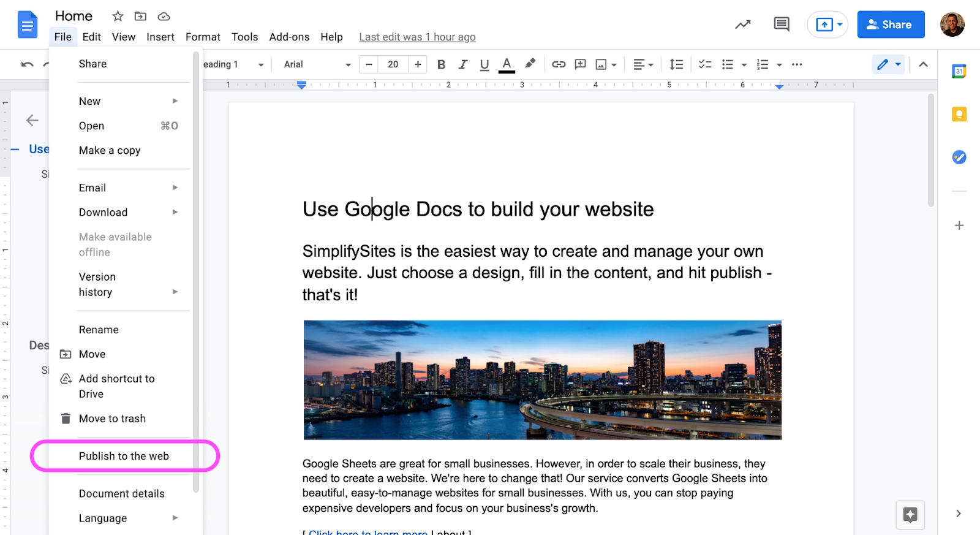This screenshot has height=535, width=980.
Task: Click the document vertical scrollbar
Action: pyautogui.click(x=931, y=150)
